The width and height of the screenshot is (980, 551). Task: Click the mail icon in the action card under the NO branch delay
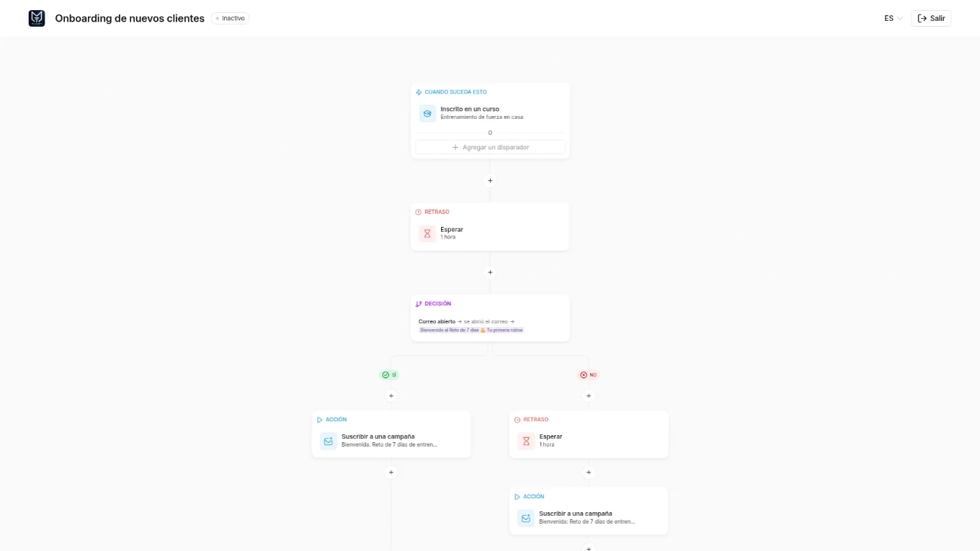526,518
